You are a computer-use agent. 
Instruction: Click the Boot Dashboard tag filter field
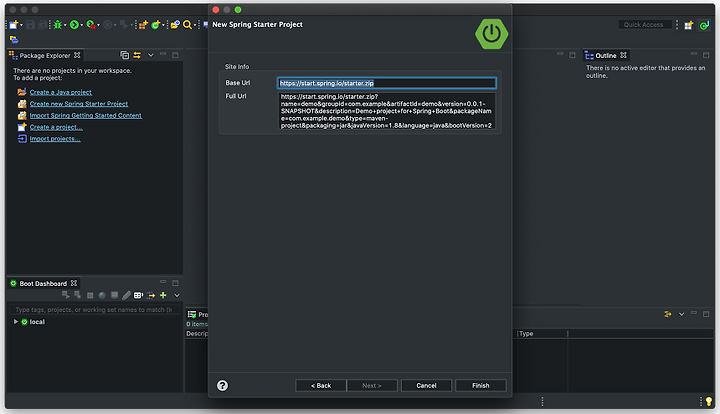click(94, 310)
